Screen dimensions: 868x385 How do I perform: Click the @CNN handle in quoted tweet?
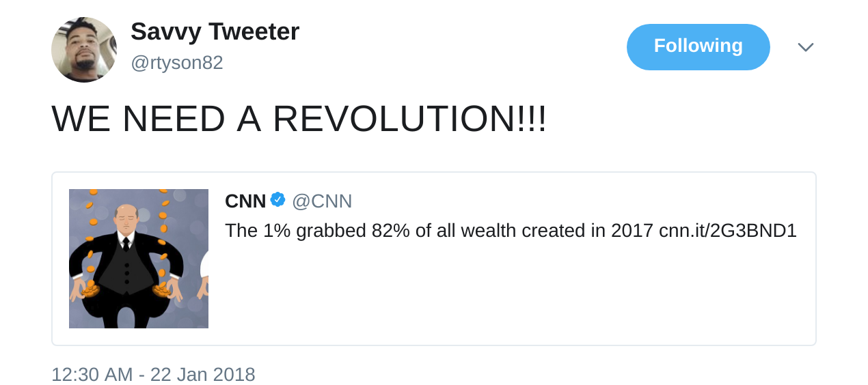(322, 201)
